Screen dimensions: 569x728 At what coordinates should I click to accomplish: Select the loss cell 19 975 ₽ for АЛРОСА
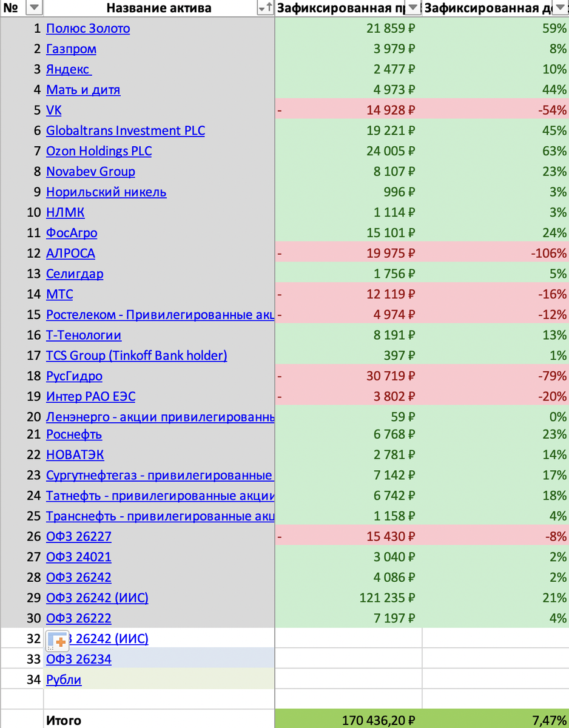[348, 253]
